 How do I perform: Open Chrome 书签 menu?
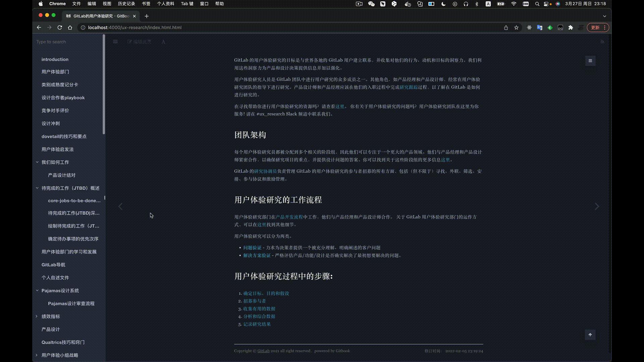[x=146, y=4]
